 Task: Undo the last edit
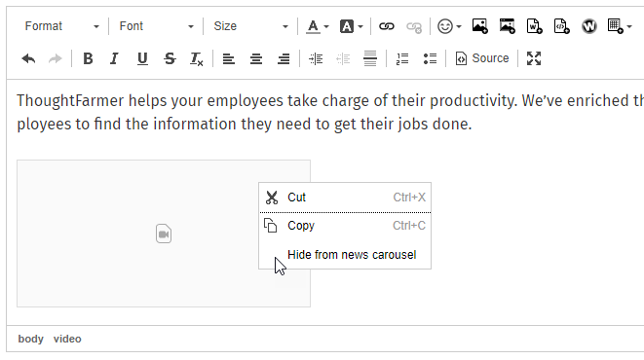[x=28, y=58]
